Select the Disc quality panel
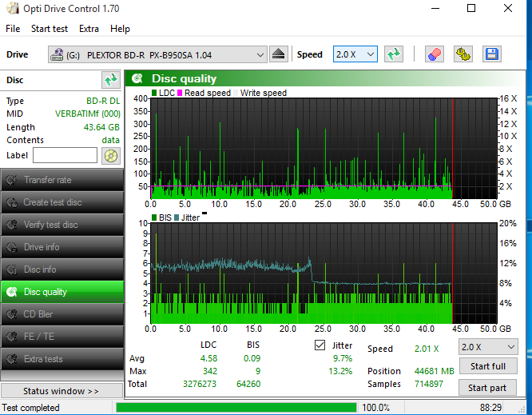This screenshot has width=532, height=415. coord(62,292)
